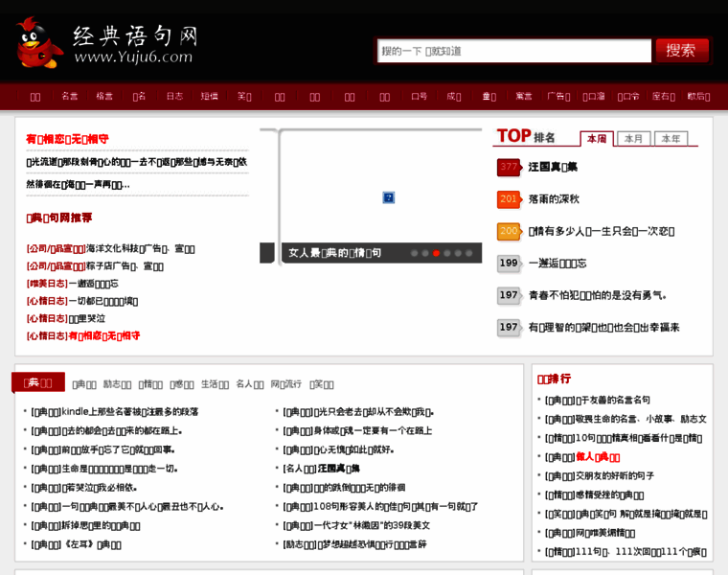Screen dimensions: 728x575
Task: Open the 落雨的深秋 ranking link
Action: coord(554,199)
